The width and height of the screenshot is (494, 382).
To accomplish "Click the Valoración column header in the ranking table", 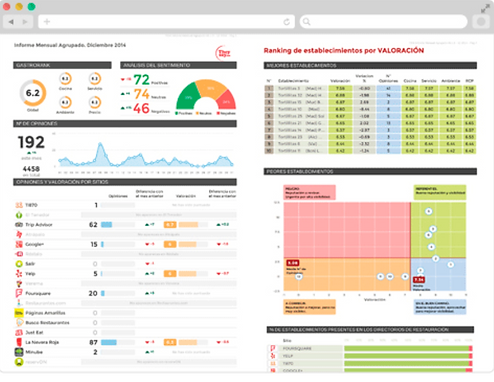I will click(340, 81).
